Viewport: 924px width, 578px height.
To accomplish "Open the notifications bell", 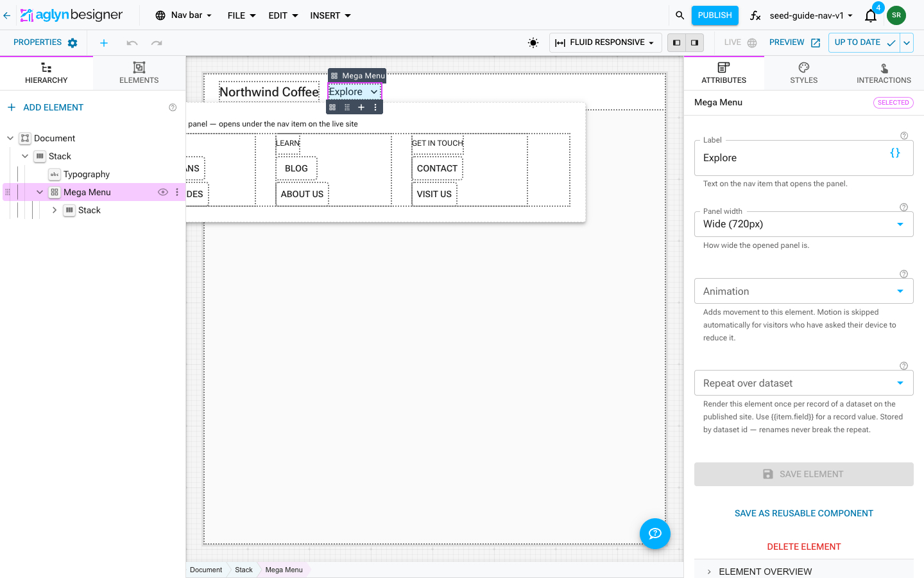I will [871, 15].
